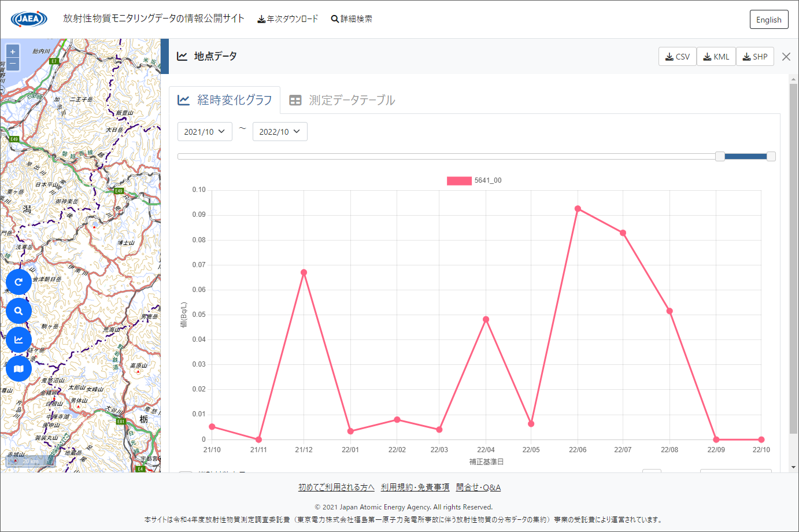The width and height of the screenshot is (799, 532).
Task: Toggle the 5641_00 legend series
Action: pyautogui.click(x=459, y=180)
